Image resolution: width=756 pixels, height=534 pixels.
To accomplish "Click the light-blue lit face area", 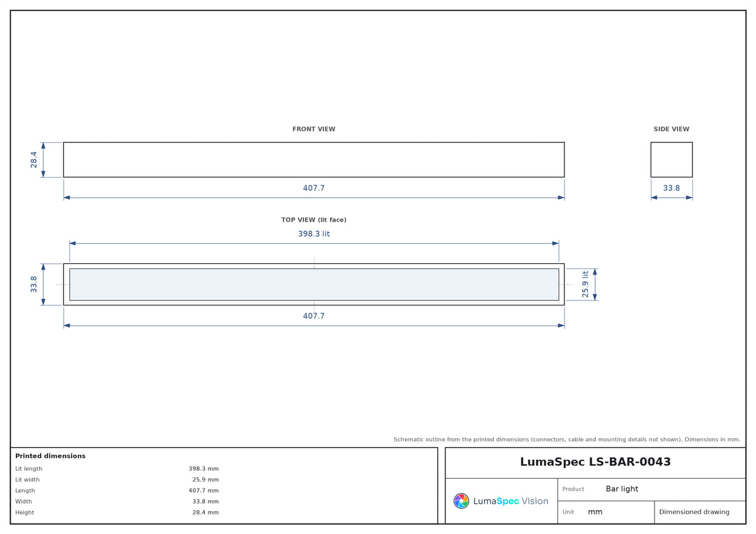I will coord(314,284).
